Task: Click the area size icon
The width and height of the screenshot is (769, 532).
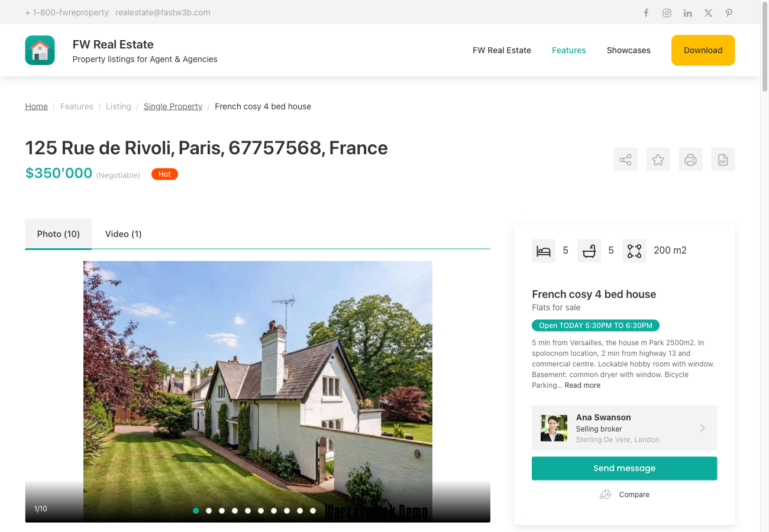Action: 634,250
